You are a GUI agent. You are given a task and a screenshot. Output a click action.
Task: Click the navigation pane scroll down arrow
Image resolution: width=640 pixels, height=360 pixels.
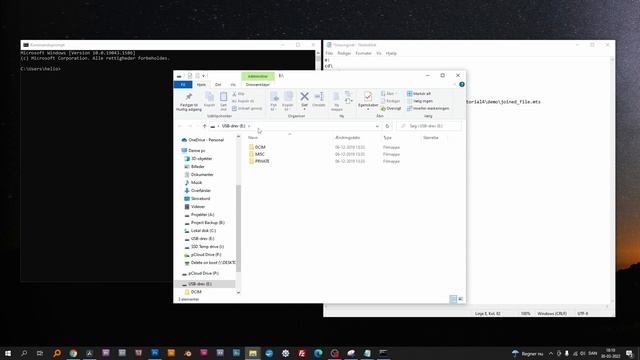238,292
